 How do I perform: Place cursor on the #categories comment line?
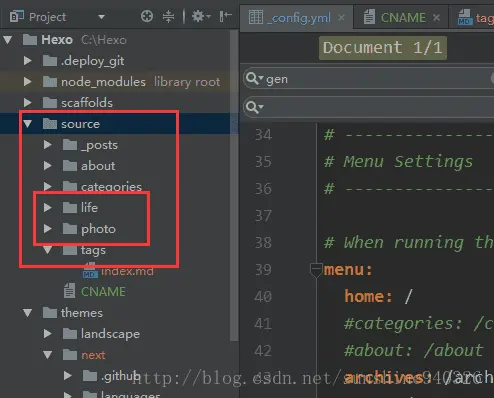click(x=419, y=324)
